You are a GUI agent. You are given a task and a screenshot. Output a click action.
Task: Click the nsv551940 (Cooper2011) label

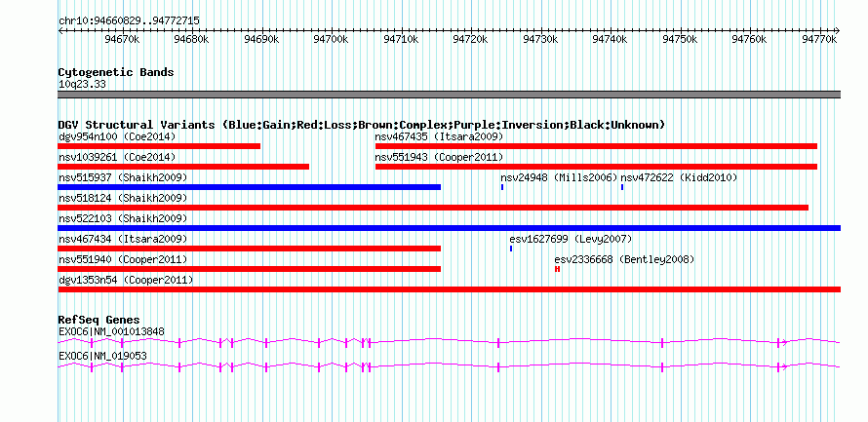point(123,259)
